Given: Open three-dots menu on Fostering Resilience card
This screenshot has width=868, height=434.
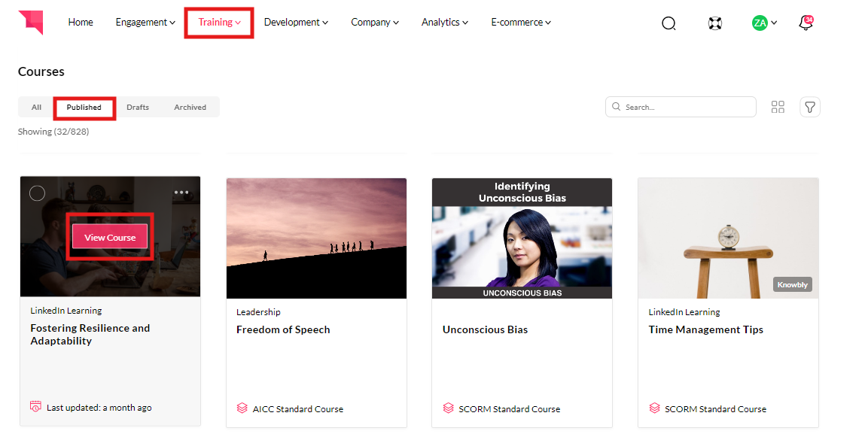Looking at the screenshot, I should pos(181,193).
